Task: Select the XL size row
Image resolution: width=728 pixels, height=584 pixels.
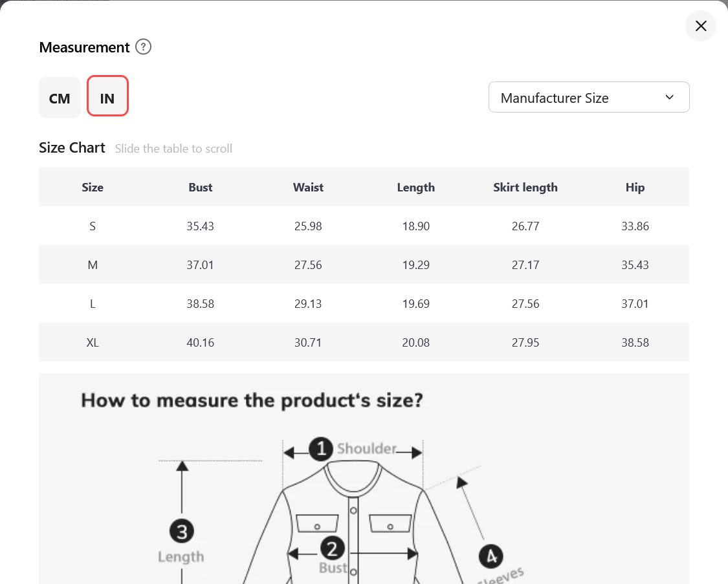Action: pyautogui.click(x=364, y=342)
